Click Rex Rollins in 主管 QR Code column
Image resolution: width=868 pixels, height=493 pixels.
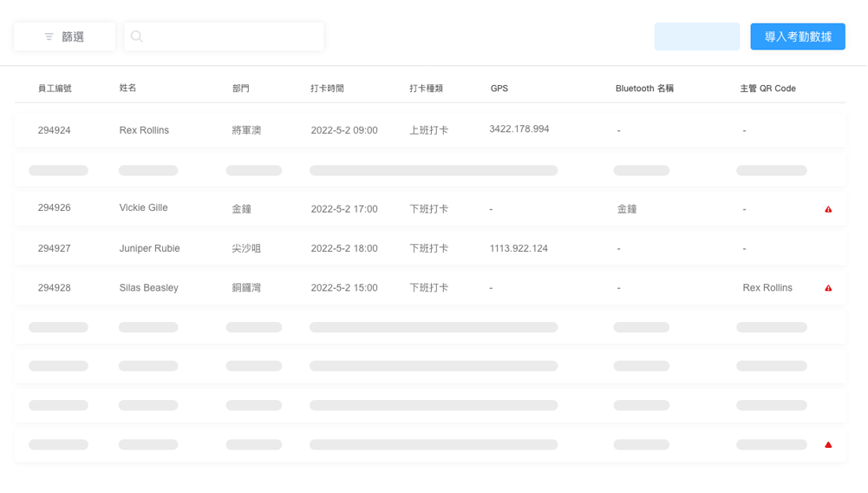[x=767, y=287]
